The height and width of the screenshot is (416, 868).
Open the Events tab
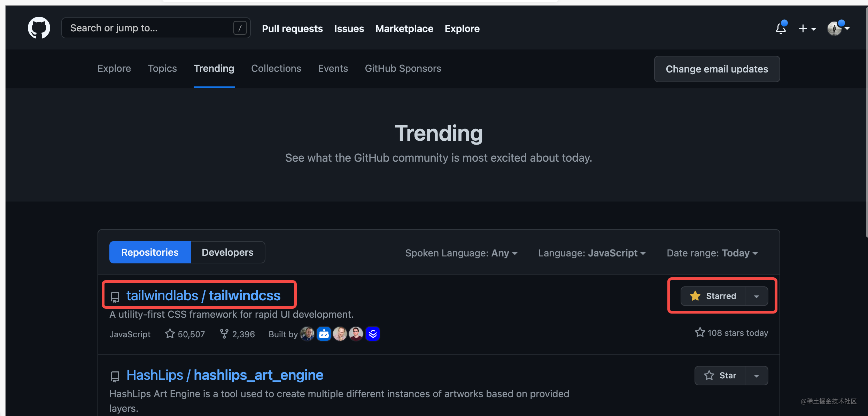(333, 68)
